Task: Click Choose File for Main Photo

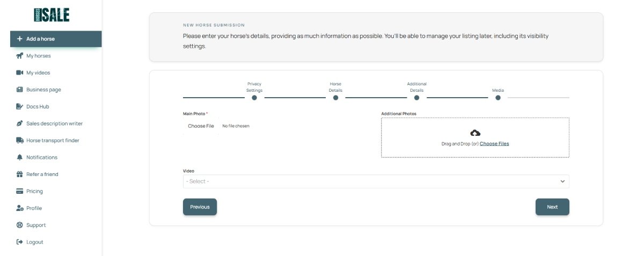Action: (201, 126)
